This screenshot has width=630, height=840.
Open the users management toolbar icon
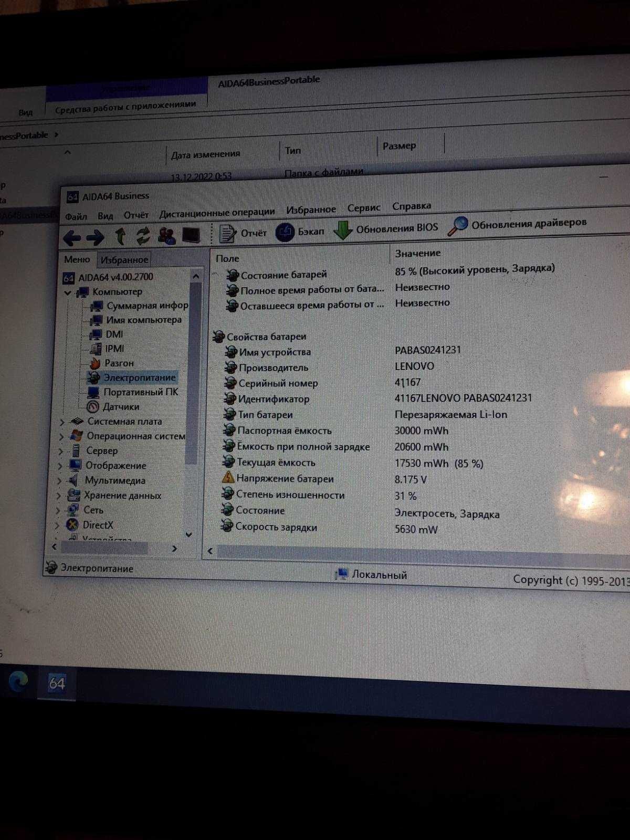tap(167, 236)
